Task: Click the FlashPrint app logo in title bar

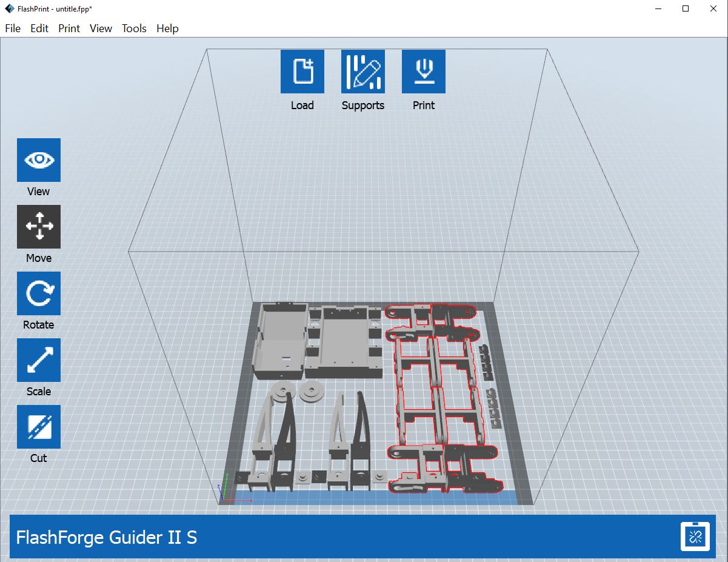Action: coord(9,8)
